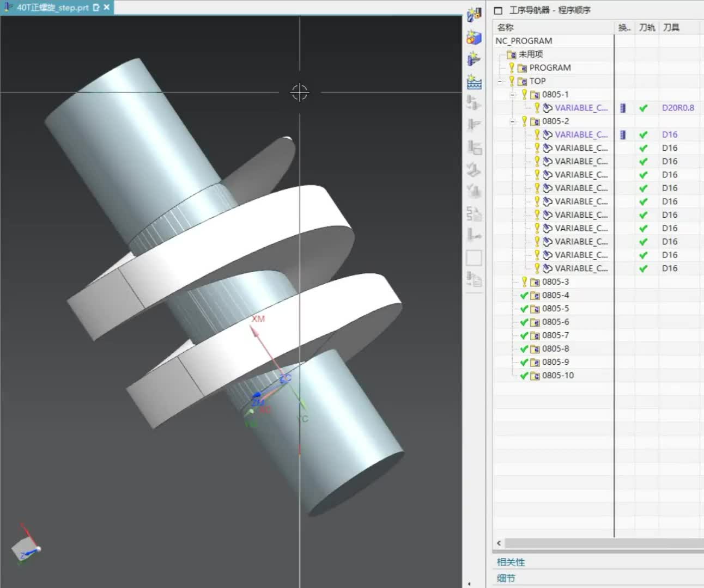Click the navigator's horizontal scrollbar track
This screenshot has width=704, height=588.
(604, 543)
